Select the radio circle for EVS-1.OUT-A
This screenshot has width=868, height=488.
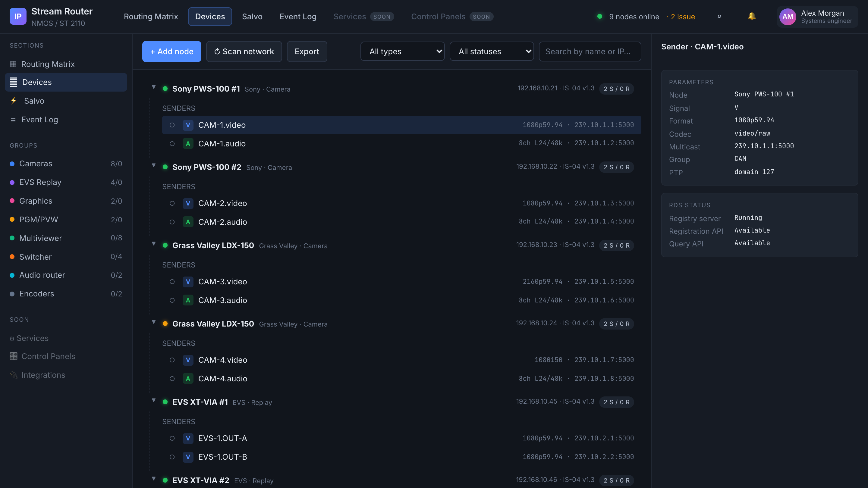point(172,438)
